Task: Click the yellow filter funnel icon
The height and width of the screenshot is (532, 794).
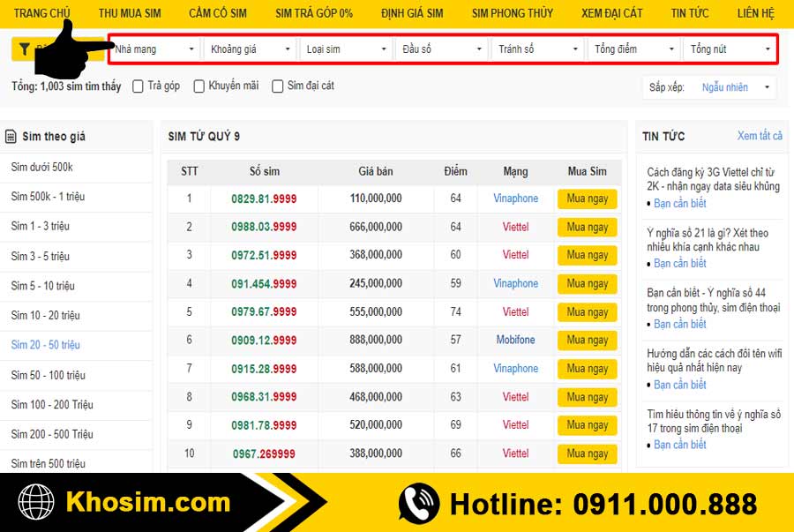Action: click(x=25, y=49)
